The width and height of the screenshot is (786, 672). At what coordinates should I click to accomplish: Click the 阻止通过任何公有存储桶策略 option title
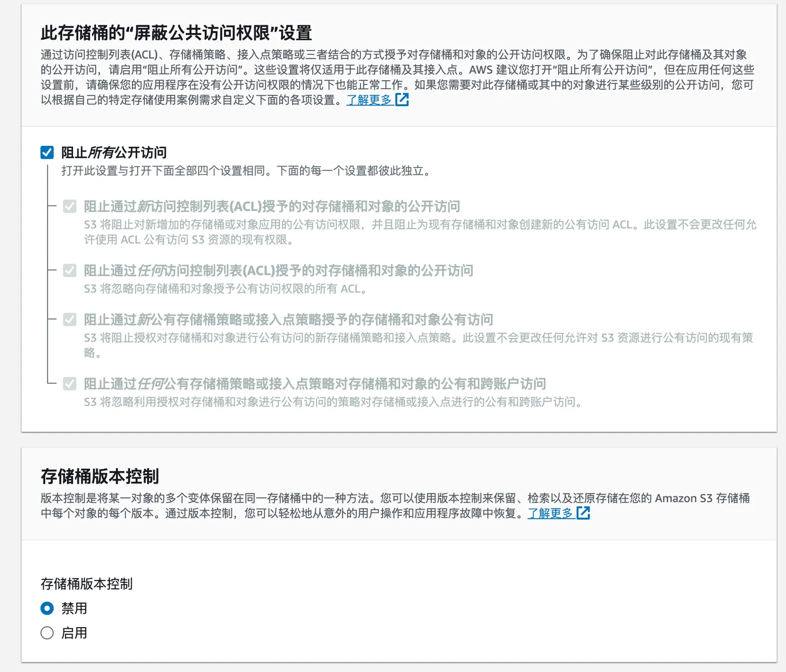coord(314,384)
